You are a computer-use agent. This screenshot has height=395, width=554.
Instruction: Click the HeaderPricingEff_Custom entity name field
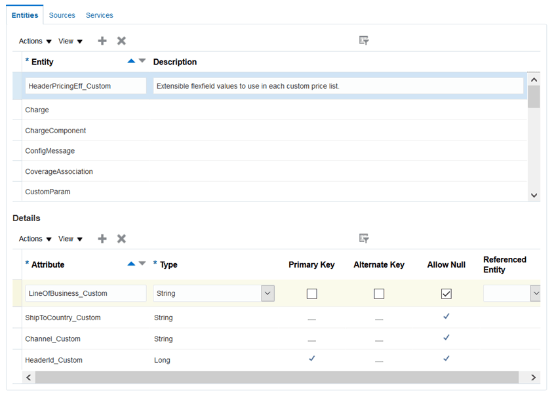click(86, 86)
